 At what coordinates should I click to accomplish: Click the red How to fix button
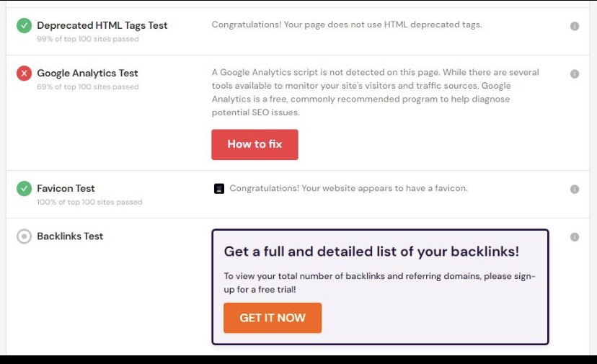pyautogui.click(x=255, y=144)
